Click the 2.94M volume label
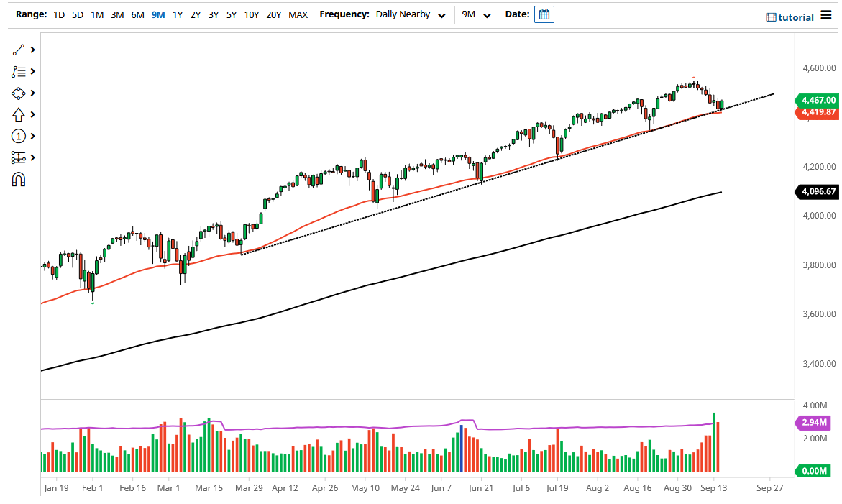 [x=813, y=423]
